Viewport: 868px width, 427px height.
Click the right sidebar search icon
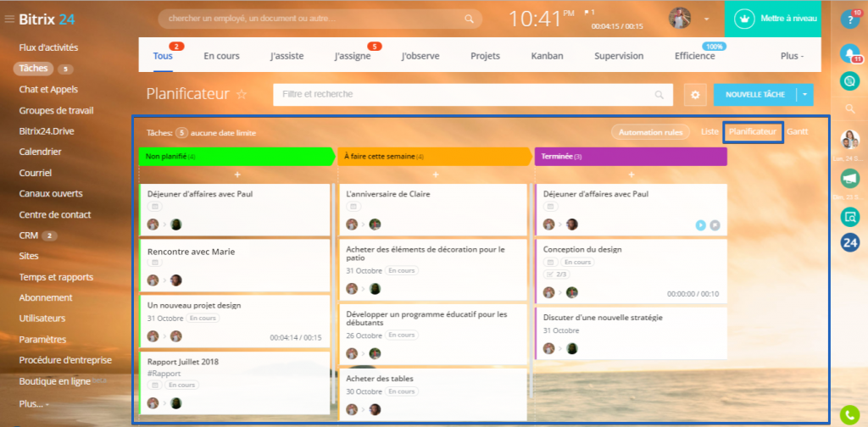point(850,109)
